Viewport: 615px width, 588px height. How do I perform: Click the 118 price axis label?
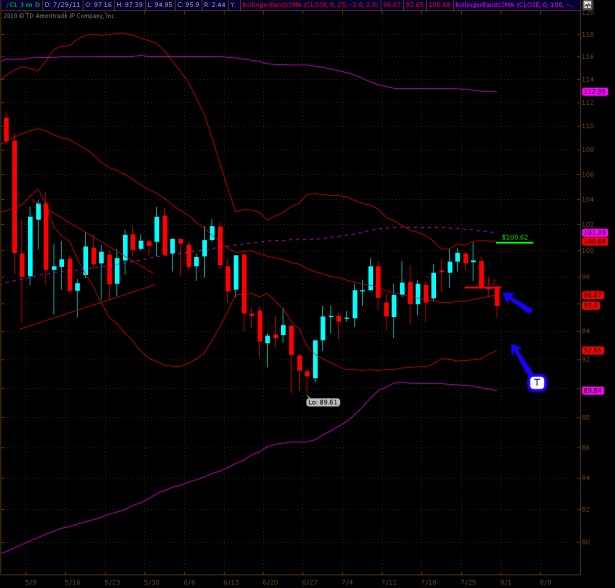[x=588, y=35]
